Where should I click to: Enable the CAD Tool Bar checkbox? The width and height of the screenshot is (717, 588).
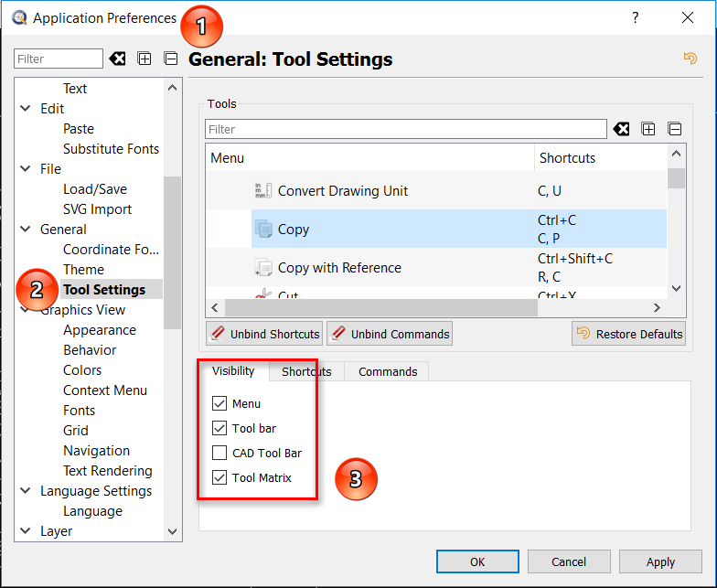[219, 453]
